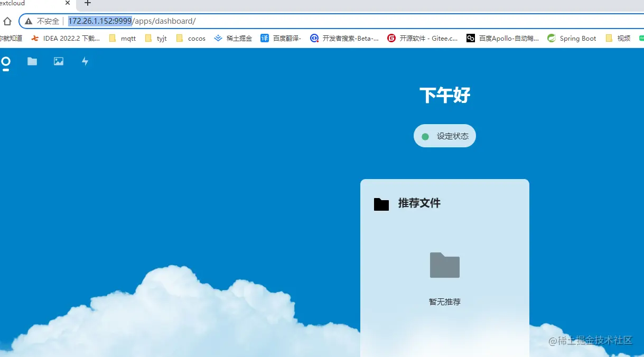Image resolution: width=644 pixels, height=357 pixels.
Task: Click the 设定状态 status button
Action: [445, 136]
